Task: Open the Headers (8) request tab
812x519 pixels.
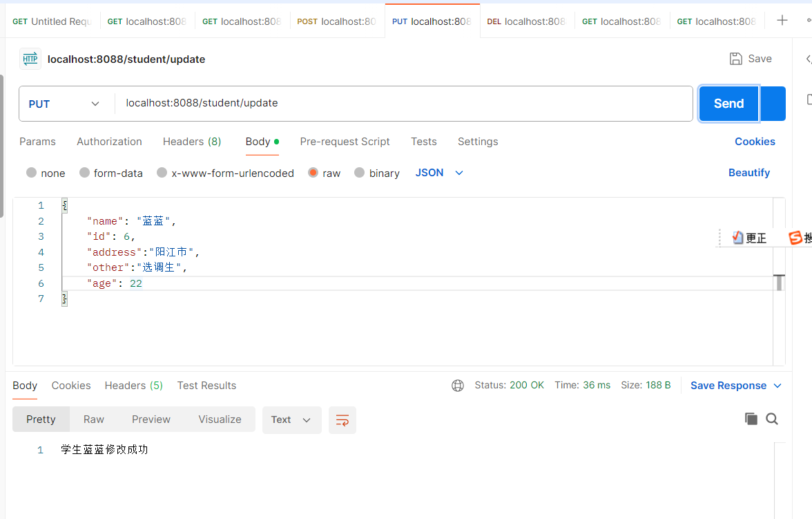Action: point(192,142)
